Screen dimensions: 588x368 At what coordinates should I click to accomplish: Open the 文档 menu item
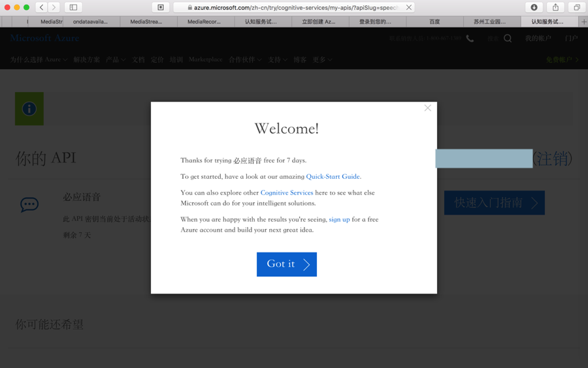tap(139, 59)
